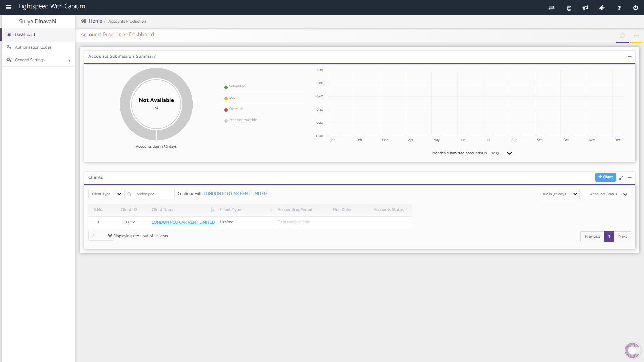Click the ticket tag icon in header

[x=602, y=8]
